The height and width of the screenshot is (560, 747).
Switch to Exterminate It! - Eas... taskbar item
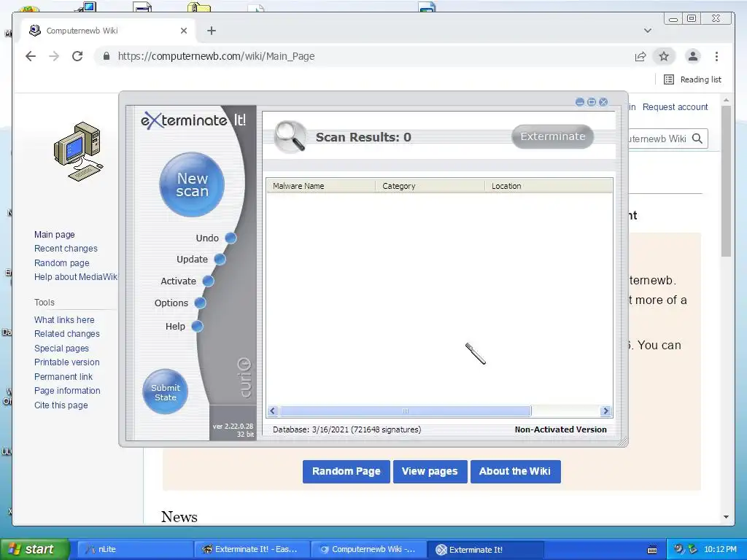click(x=252, y=550)
